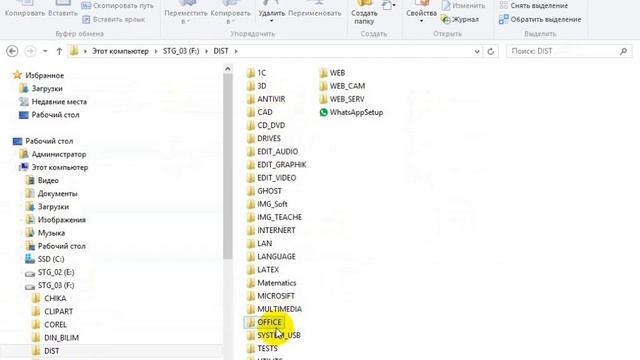The height and width of the screenshot is (360, 640).
Task: Open 'Видео' library folder
Action: [42, 180]
